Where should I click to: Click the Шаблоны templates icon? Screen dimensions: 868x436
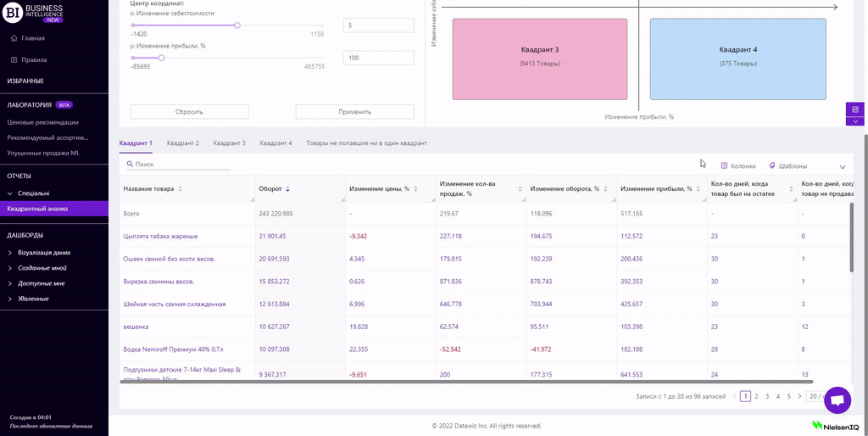tap(772, 166)
